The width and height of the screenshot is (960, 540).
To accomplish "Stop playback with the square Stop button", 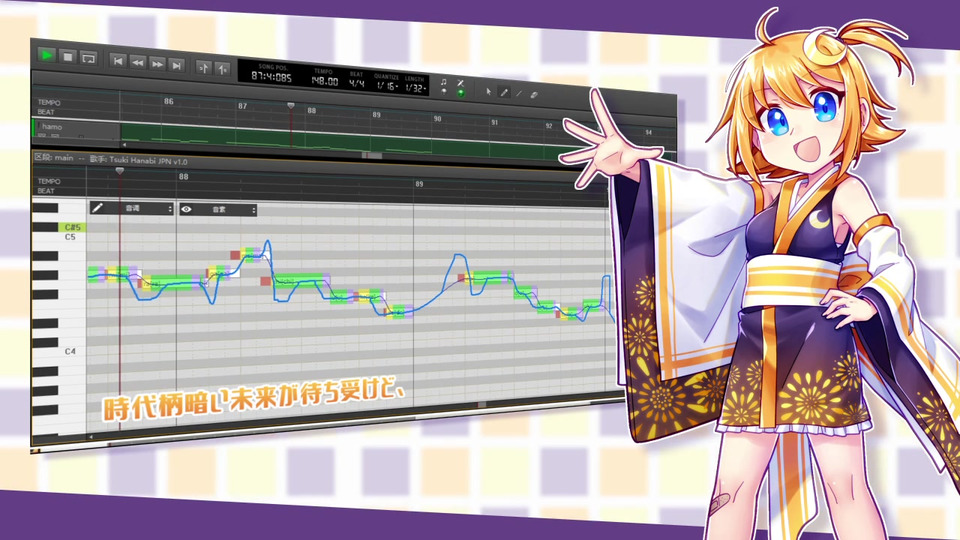I will click(x=68, y=57).
